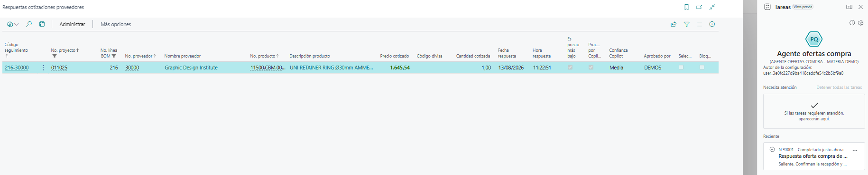Viewport: 868px width, 175px height.
Task: Open agent settings gear icon
Action: click(861, 22)
